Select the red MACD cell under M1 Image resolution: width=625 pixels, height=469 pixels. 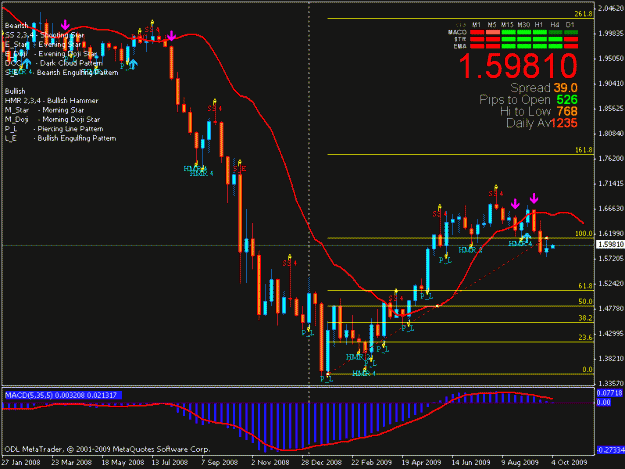click(477, 32)
